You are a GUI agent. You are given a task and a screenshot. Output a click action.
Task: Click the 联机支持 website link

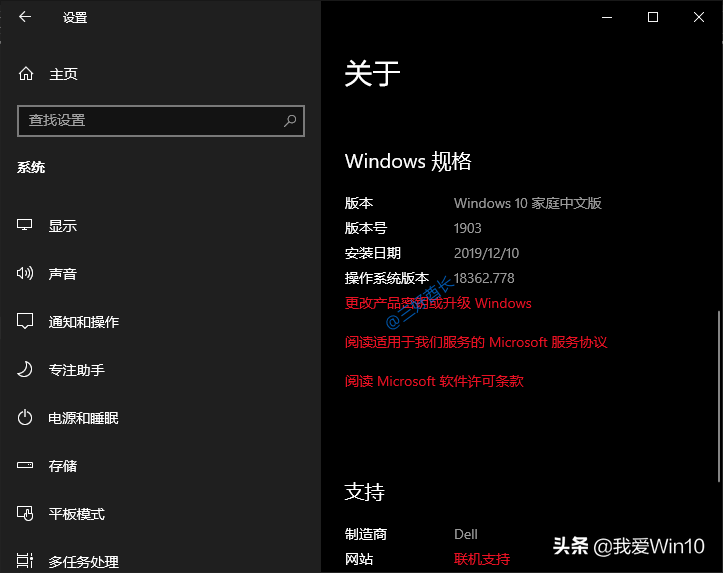click(482, 559)
